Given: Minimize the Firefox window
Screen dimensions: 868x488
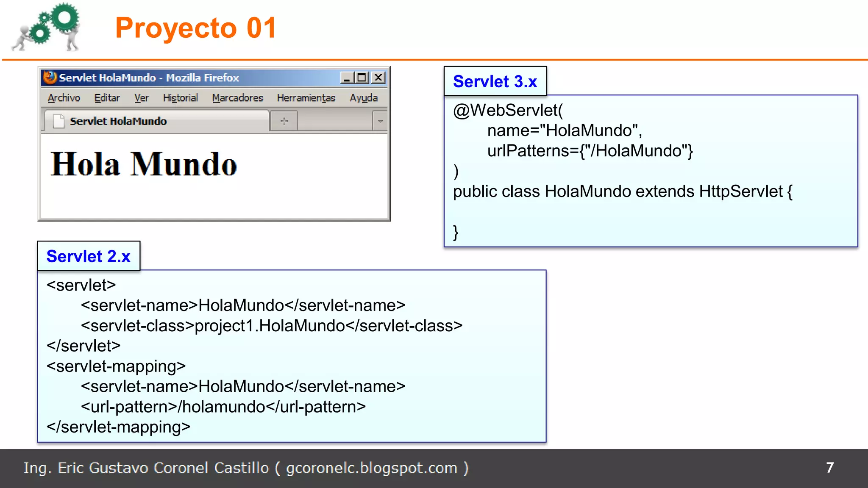Looking at the screenshot, I should tap(347, 78).
